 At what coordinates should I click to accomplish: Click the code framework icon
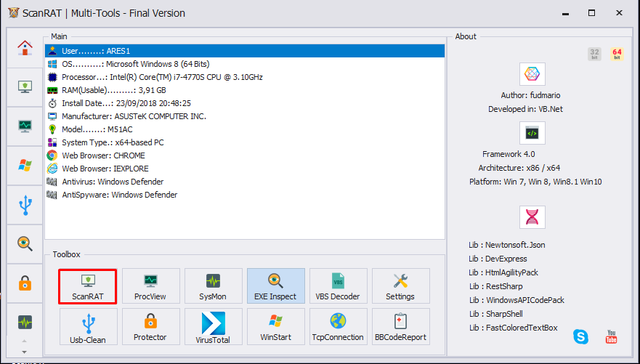click(x=532, y=133)
